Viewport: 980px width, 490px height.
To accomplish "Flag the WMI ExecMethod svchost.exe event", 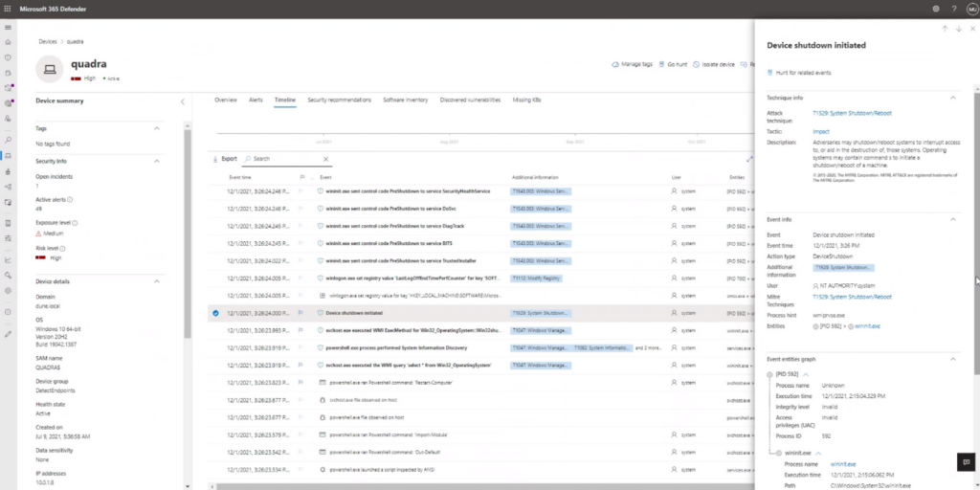I will pyautogui.click(x=301, y=330).
